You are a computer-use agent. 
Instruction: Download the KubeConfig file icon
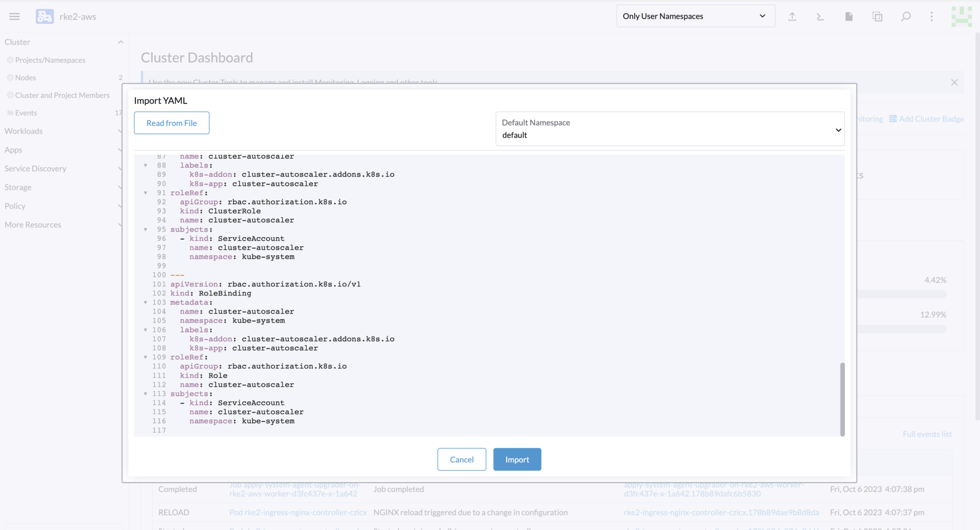coord(849,16)
